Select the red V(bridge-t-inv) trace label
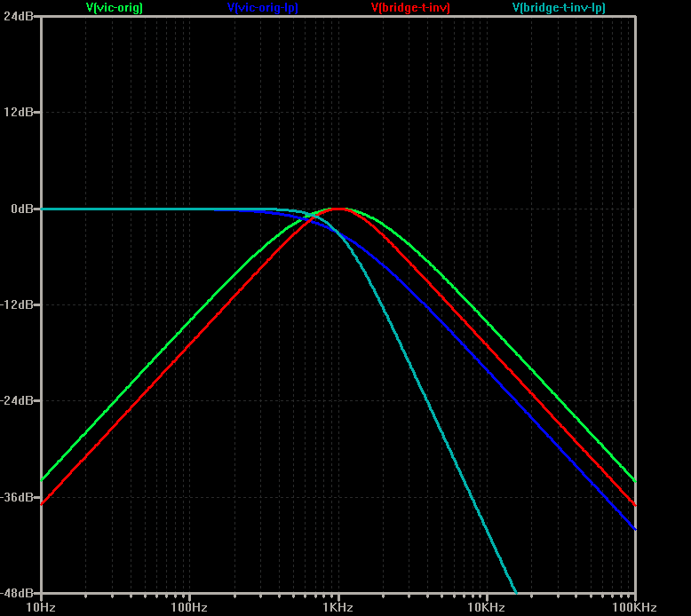 point(410,8)
